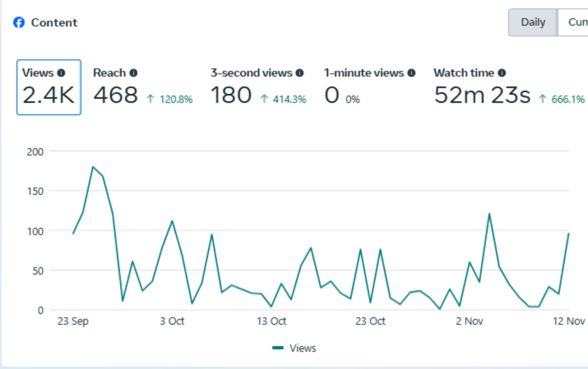
Task: Click the chart peak after 2 Nov
Action: point(489,214)
